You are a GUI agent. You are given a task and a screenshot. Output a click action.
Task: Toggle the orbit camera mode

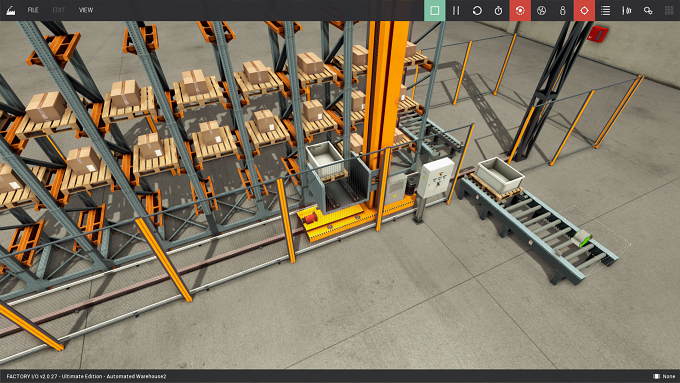pos(520,10)
